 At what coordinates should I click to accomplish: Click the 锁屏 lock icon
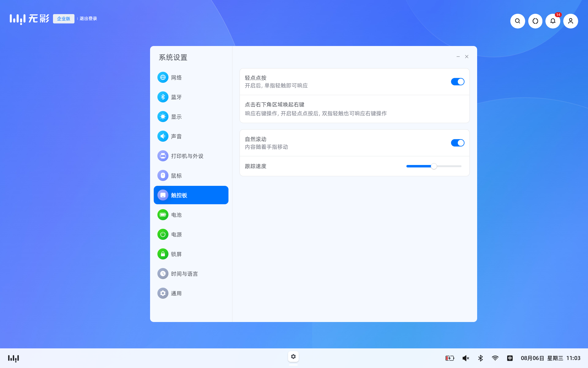click(x=163, y=254)
